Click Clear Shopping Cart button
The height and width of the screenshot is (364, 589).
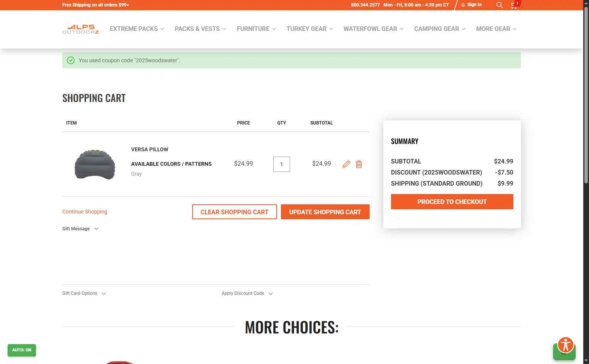(x=235, y=212)
